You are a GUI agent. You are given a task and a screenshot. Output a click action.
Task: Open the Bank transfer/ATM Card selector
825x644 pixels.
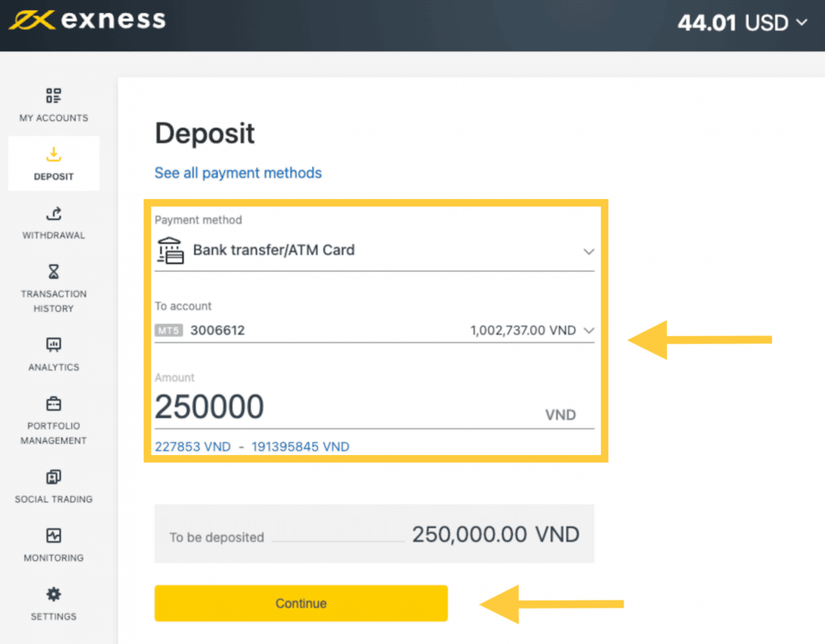(374, 251)
